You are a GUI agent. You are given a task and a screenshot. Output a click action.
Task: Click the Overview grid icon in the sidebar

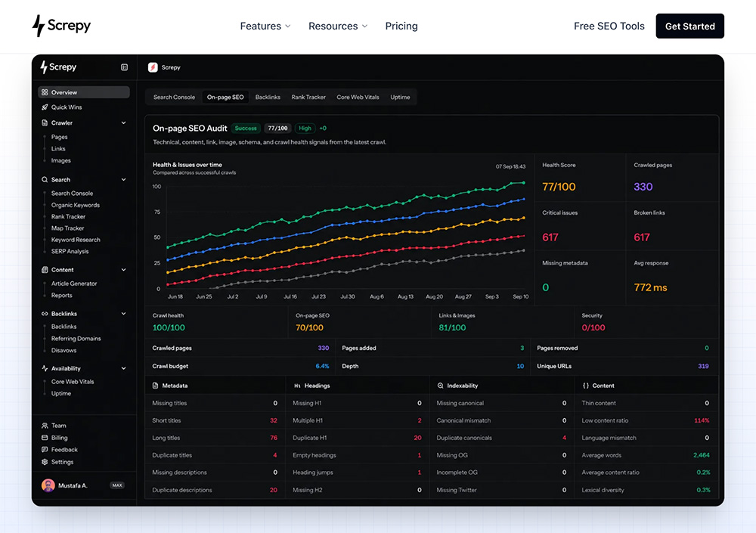coord(45,92)
